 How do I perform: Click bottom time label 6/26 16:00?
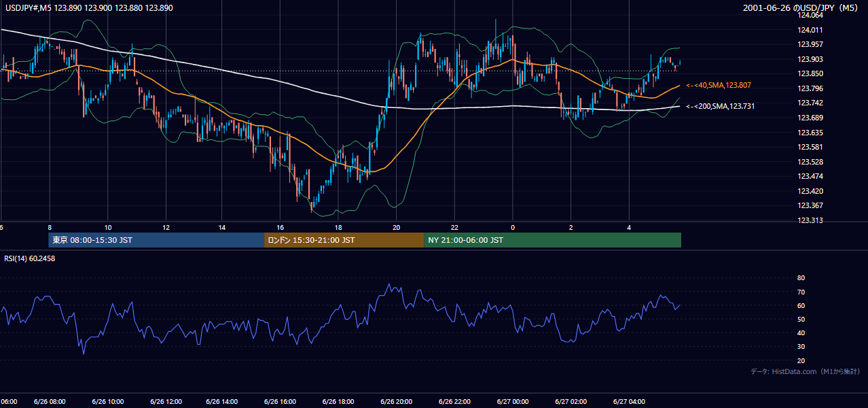[x=281, y=401]
